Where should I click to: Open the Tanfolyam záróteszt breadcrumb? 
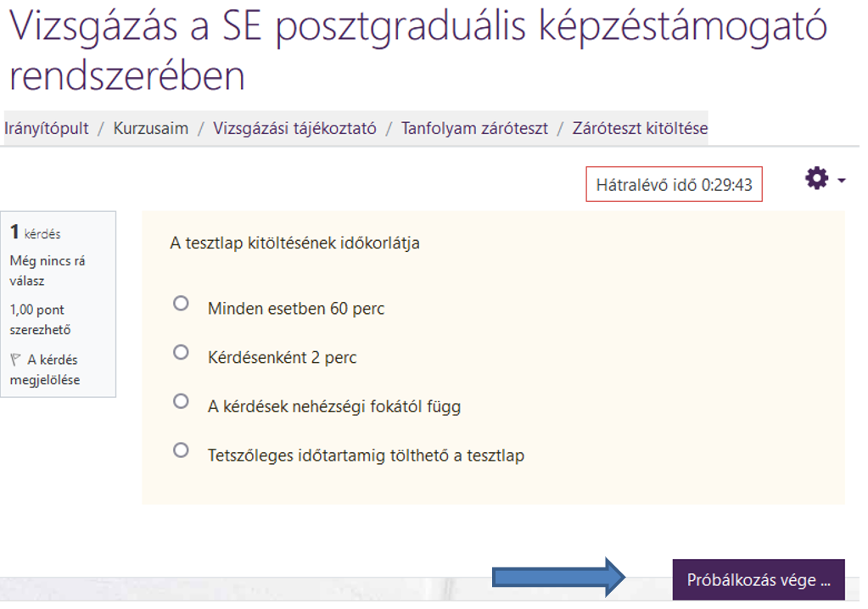pyautogui.click(x=474, y=129)
